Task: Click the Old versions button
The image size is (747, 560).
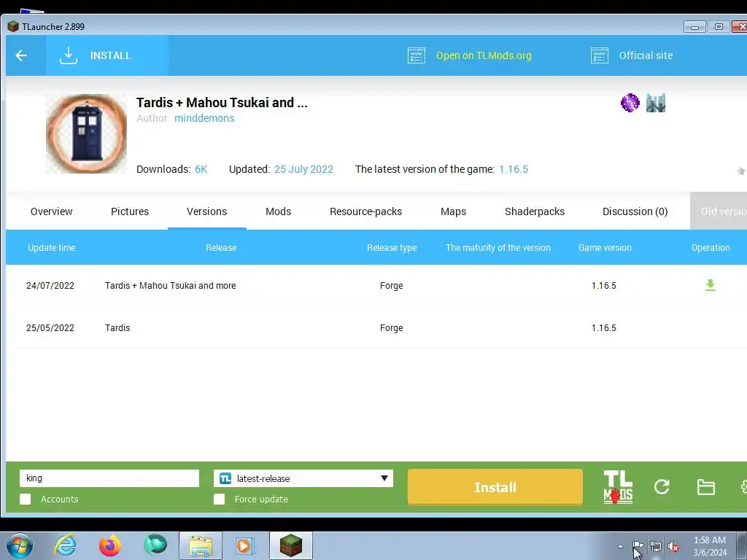Action: coord(719,211)
